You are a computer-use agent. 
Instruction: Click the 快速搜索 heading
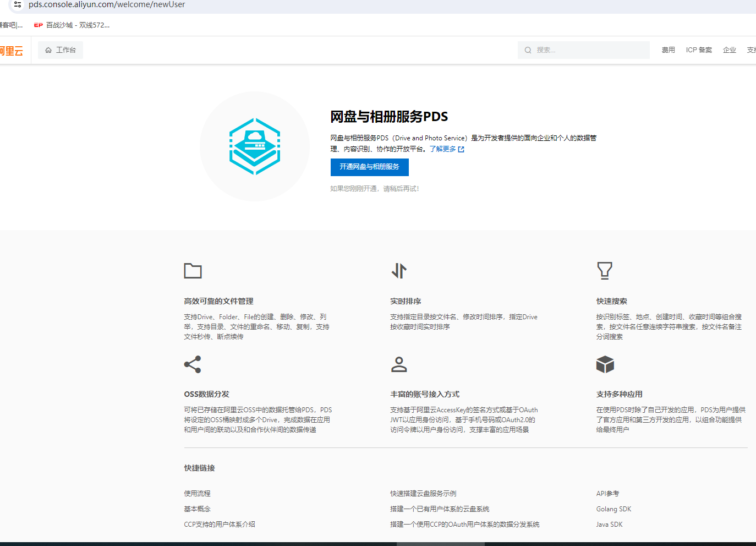pyautogui.click(x=612, y=302)
